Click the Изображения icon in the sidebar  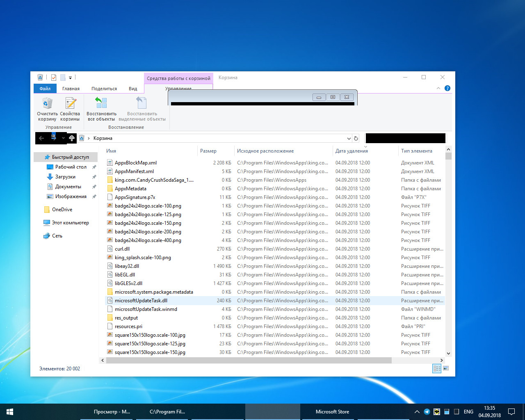click(50, 196)
